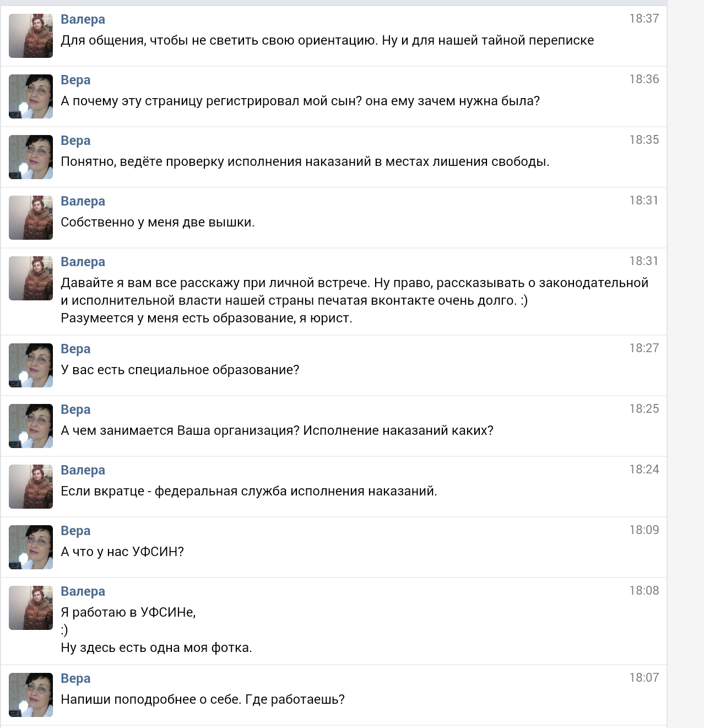Click Валера's avatar beside 'две вышки' message
704x728 pixels.
pyautogui.click(x=31, y=218)
